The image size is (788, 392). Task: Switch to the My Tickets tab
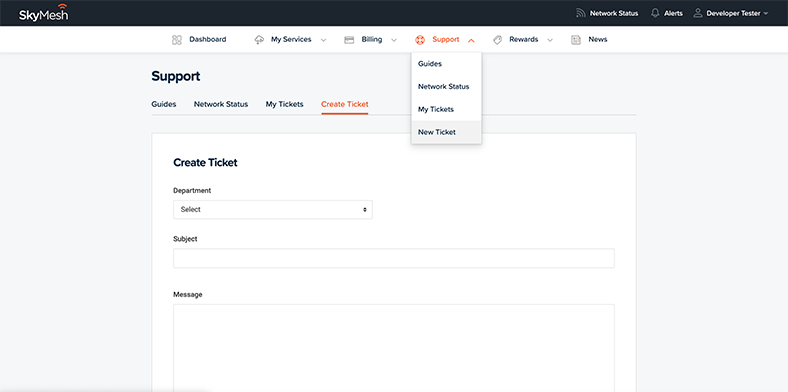pyautogui.click(x=284, y=105)
